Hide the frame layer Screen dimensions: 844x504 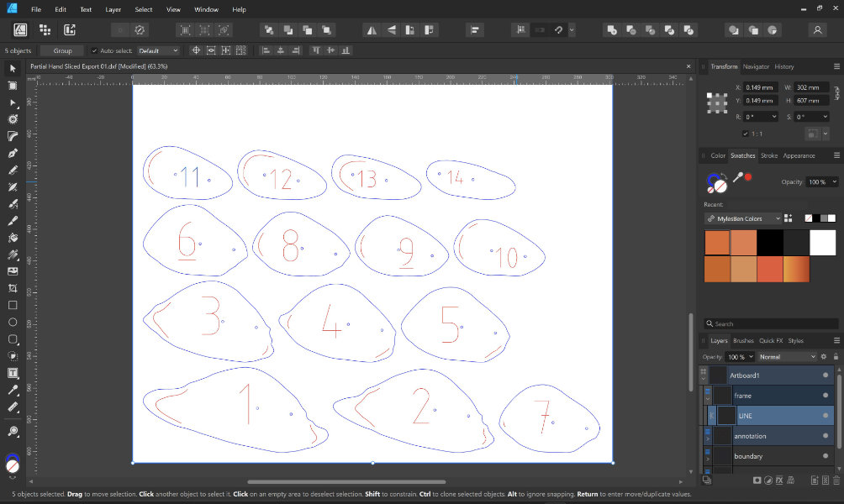tap(826, 396)
